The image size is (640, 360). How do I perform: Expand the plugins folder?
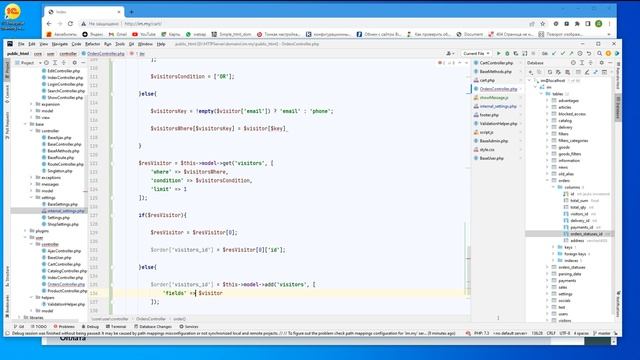tap(25, 231)
